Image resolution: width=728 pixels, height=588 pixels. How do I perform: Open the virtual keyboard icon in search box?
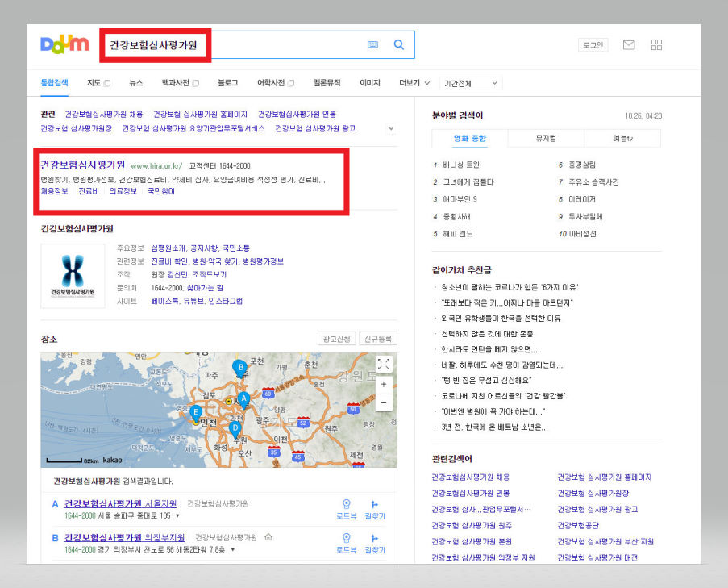pyautogui.click(x=372, y=44)
